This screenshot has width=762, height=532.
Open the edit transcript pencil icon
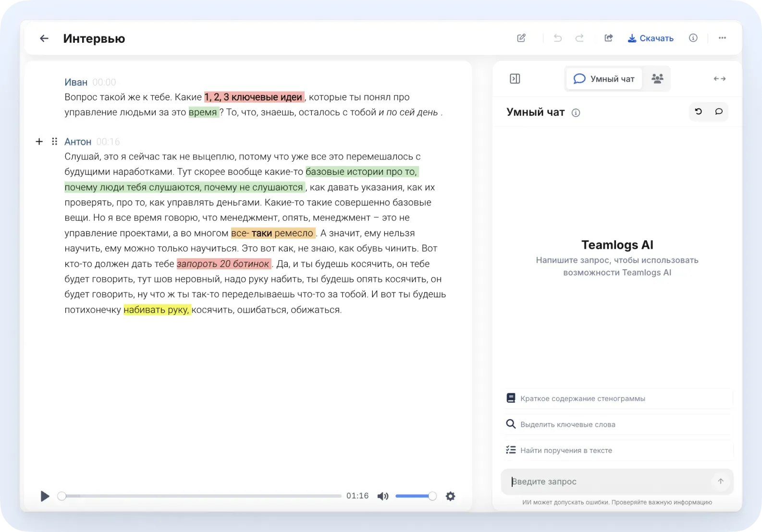tap(521, 38)
